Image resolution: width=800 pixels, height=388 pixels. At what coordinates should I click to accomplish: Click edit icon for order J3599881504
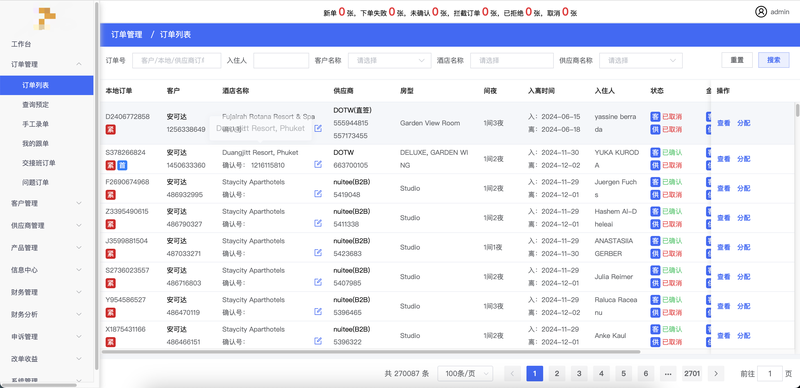click(318, 252)
